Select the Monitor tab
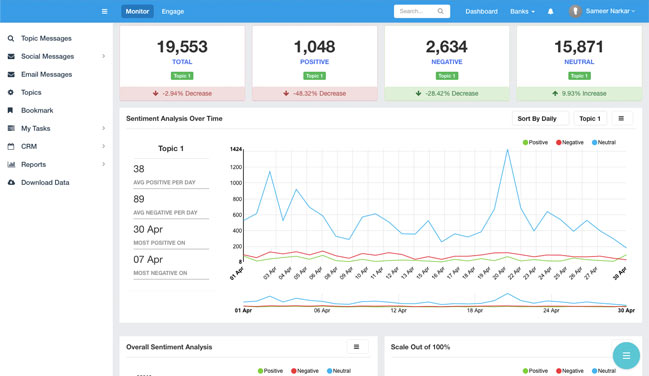The height and width of the screenshot is (376, 649). pyautogui.click(x=137, y=11)
